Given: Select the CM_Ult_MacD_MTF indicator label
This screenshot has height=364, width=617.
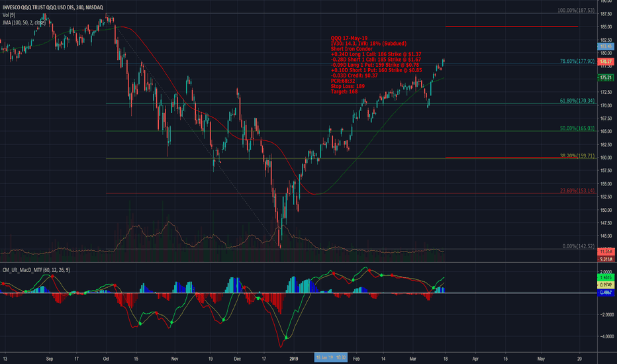Looking at the screenshot, I should (36, 270).
